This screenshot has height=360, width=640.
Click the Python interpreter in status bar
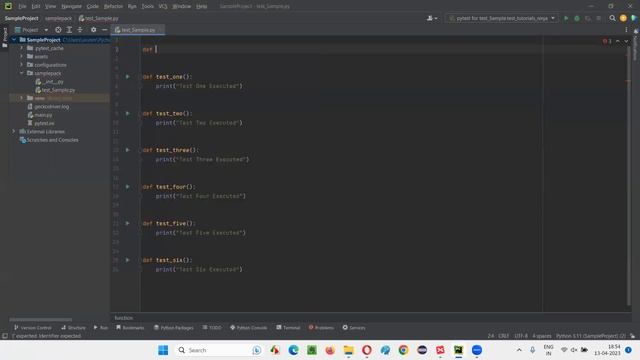(x=591, y=336)
